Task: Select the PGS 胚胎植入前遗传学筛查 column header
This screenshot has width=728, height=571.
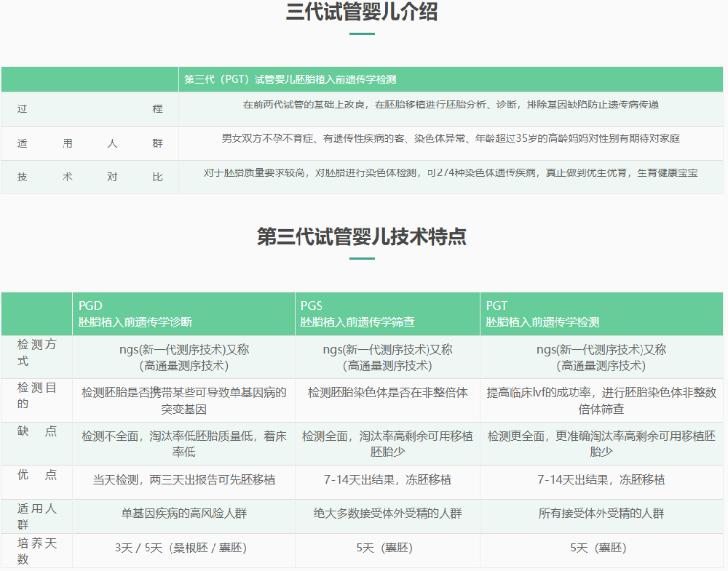Action: [357, 314]
